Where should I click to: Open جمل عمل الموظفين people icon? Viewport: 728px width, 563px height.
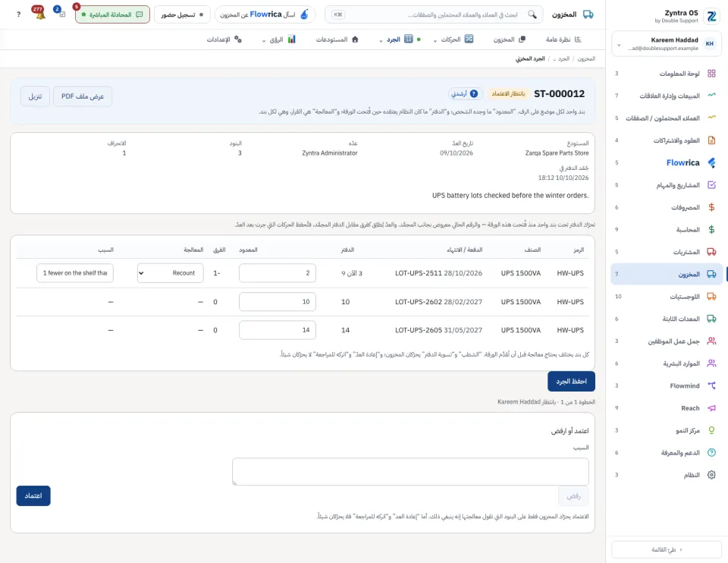pos(711,341)
